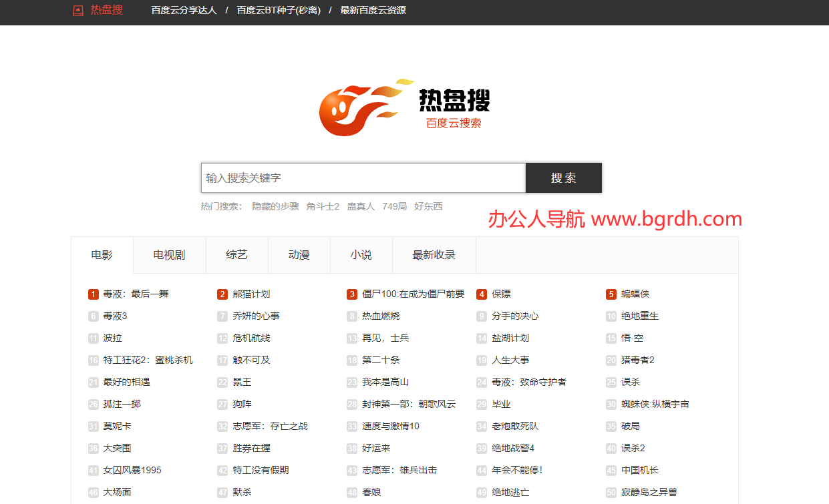Click hot search term 隐藏的步骤
The image size is (829, 504).
pyautogui.click(x=275, y=207)
